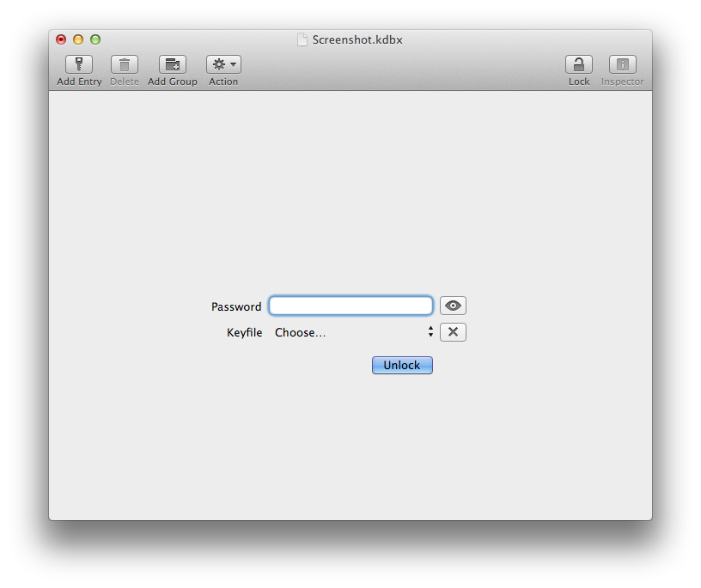Image resolution: width=701 pixels, height=588 pixels.
Task: Click the Add Group folder icon
Action: tap(172, 64)
